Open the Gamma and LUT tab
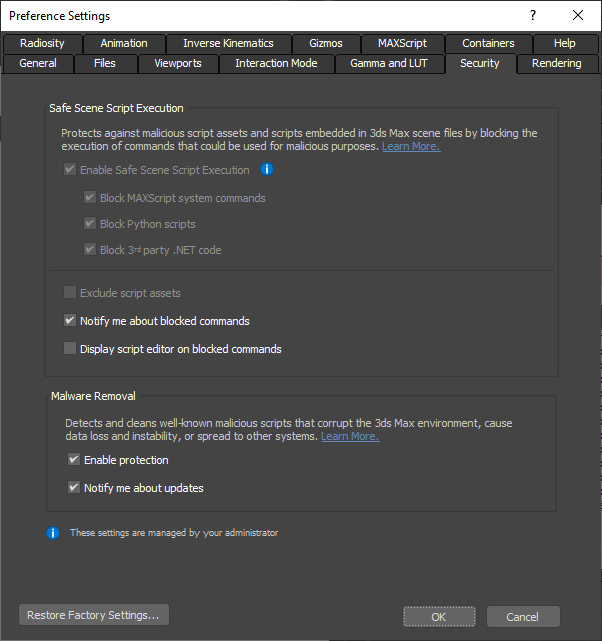The height and width of the screenshot is (641, 602). [x=390, y=63]
